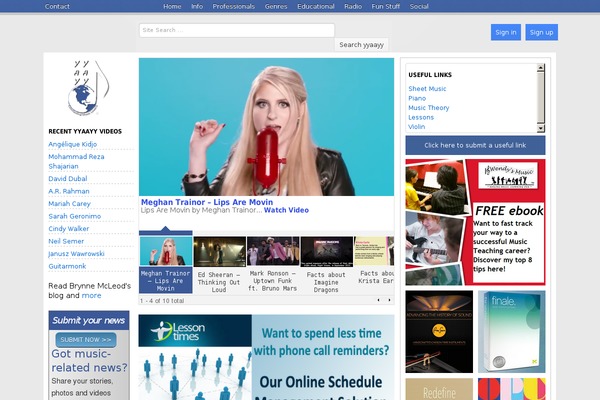
Task: Open the Music Theory useful link
Action: click(429, 108)
